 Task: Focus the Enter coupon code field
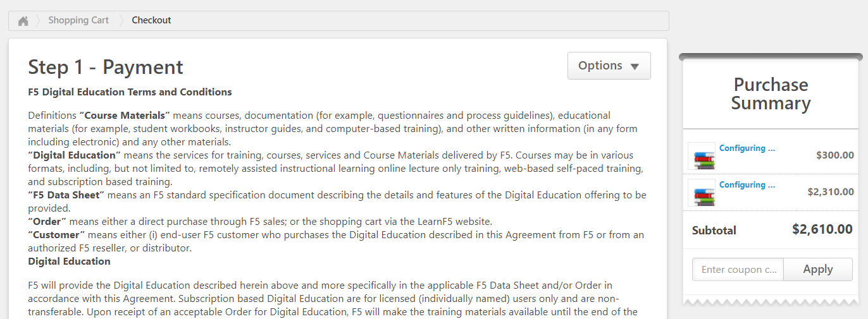(738, 269)
